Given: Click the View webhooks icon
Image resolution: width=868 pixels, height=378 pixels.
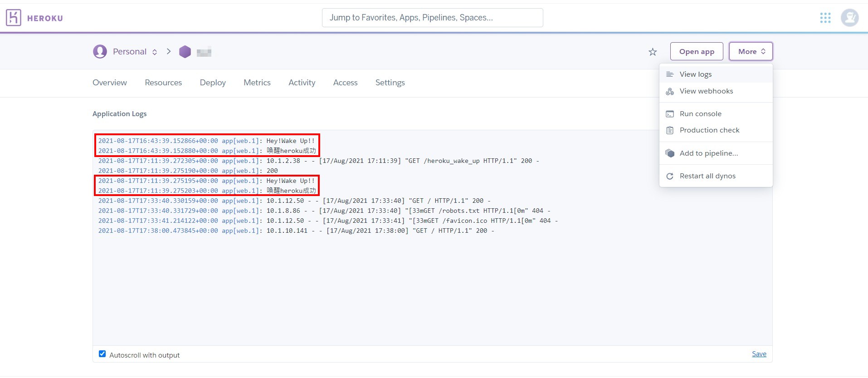Looking at the screenshot, I should tap(670, 91).
